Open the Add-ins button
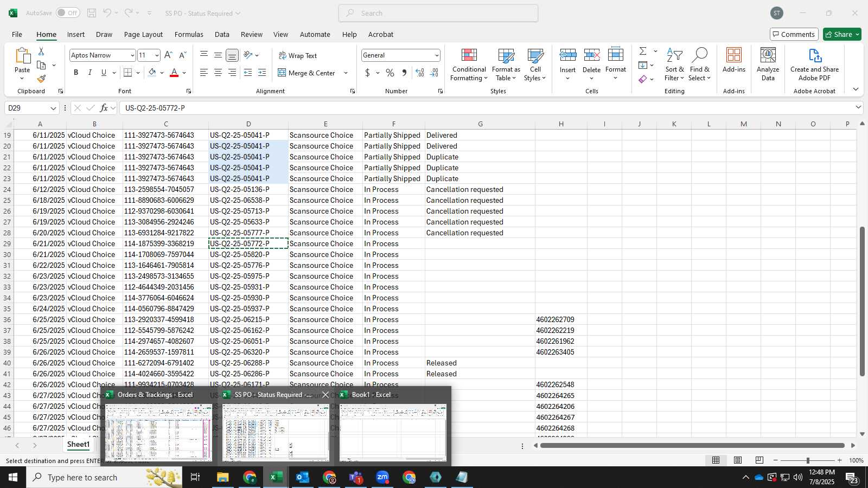 [x=734, y=60]
